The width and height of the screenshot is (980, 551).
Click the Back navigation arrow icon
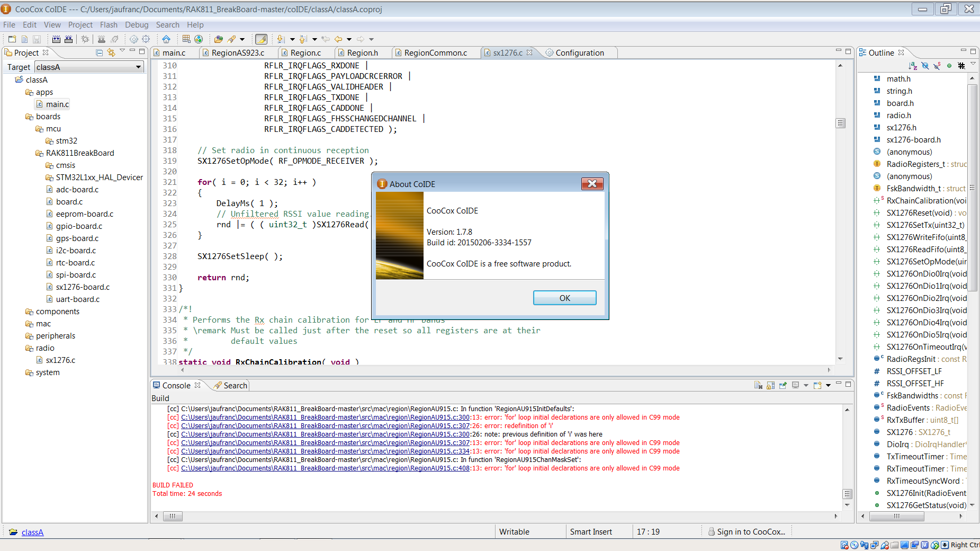coord(338,39)
